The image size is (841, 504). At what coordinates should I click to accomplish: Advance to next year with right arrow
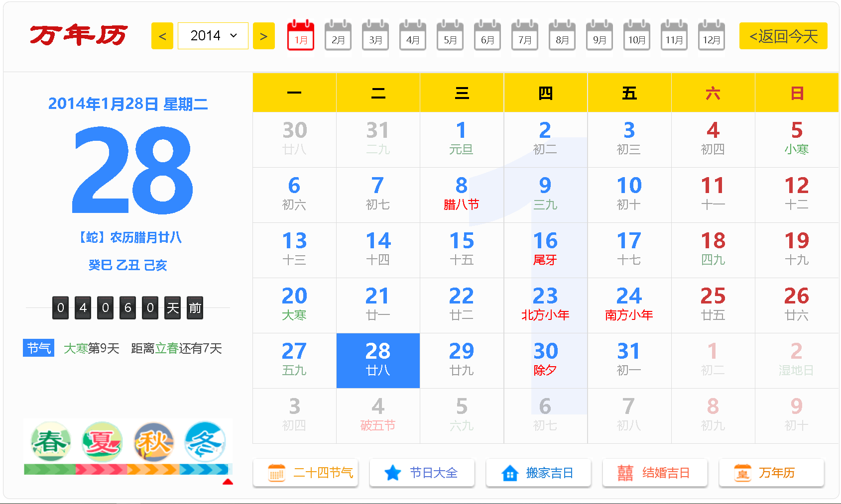pos(264,36)
